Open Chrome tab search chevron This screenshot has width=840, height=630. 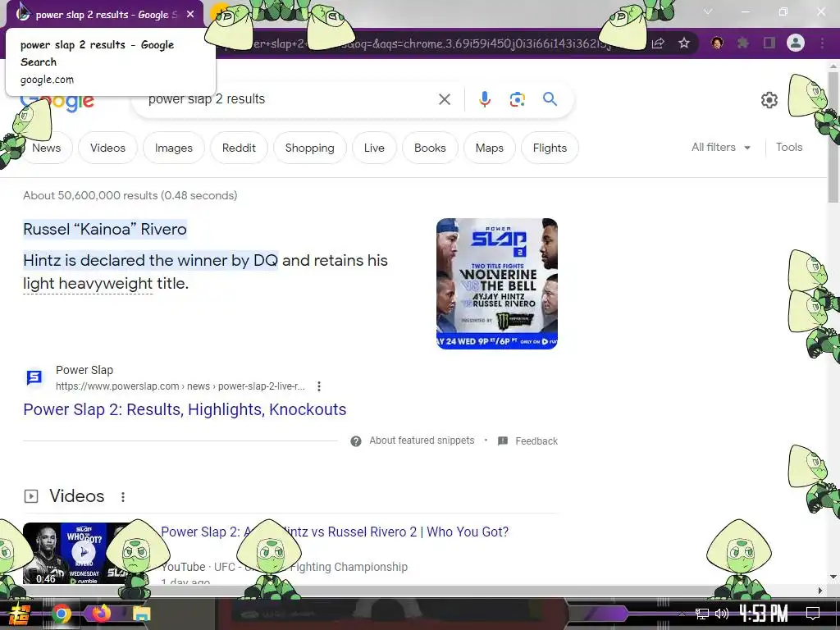tap(708, 11)
